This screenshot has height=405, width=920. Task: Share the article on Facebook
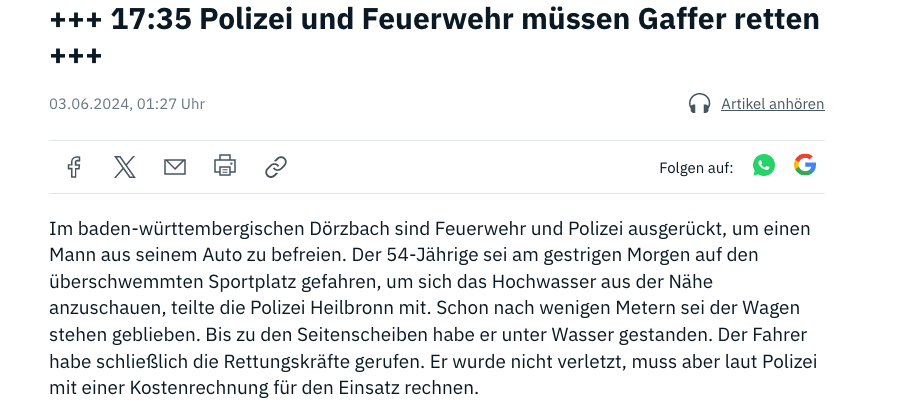(74, 167)
